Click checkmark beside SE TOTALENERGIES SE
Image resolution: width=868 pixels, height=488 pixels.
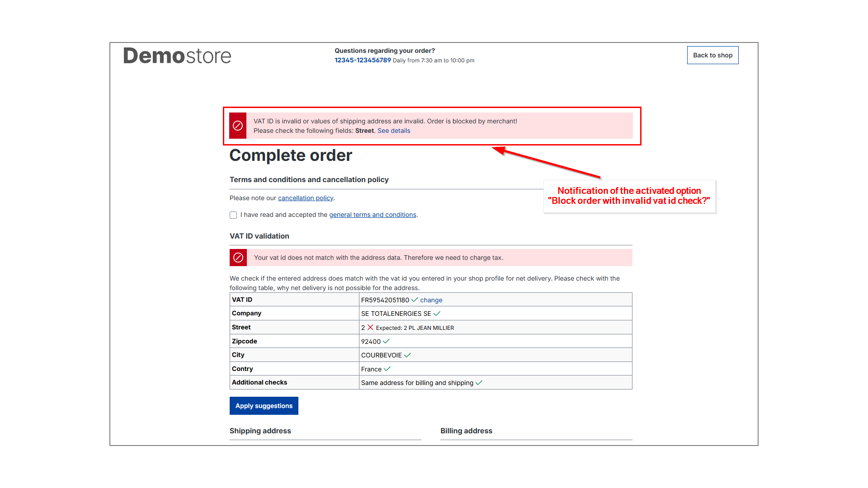(437, 314)
